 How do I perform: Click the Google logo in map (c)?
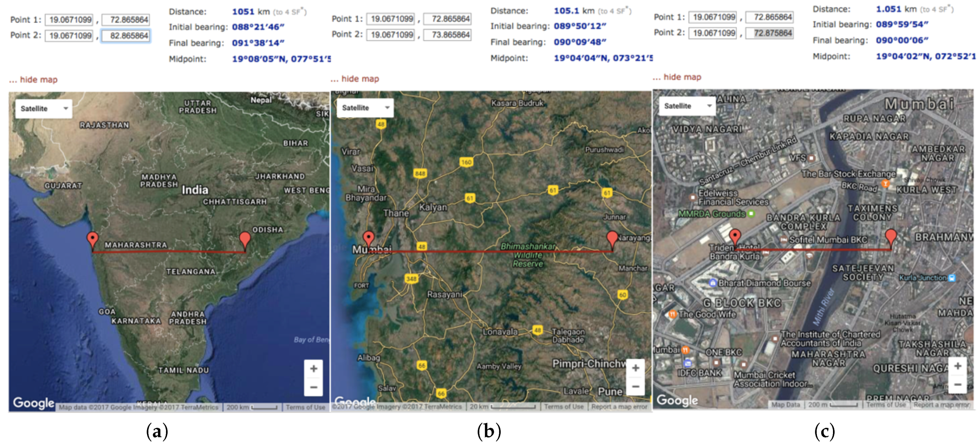click(677, 400)
